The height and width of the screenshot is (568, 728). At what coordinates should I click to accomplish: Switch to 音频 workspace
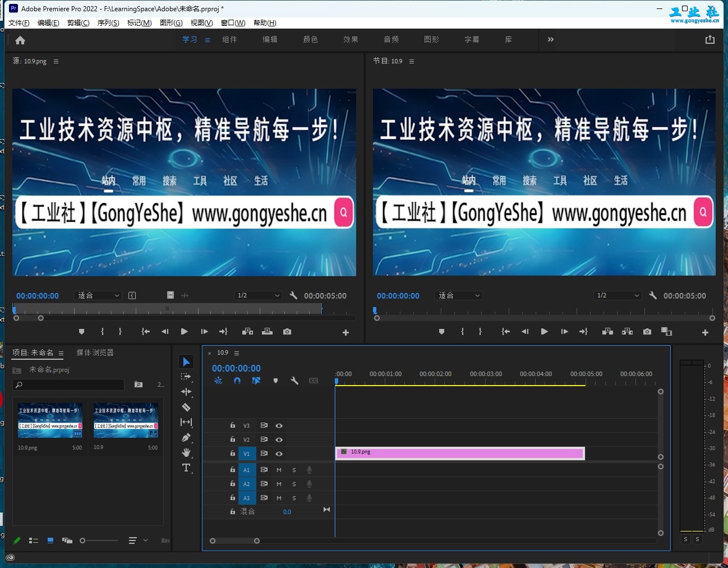tap(391, 39)
